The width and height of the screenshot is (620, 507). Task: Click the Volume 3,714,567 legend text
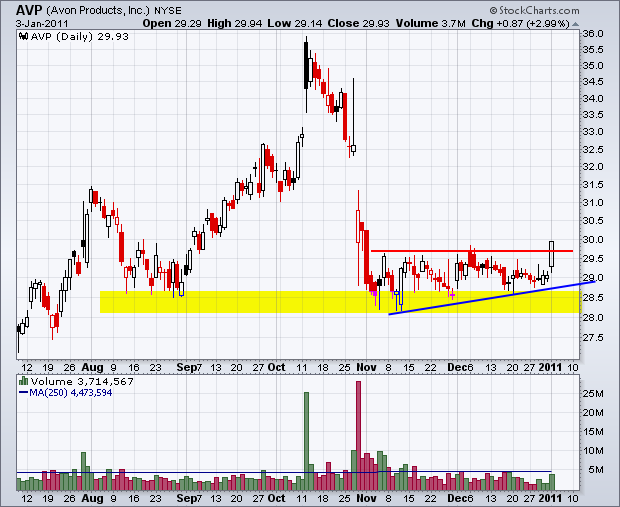pos(82,382)
